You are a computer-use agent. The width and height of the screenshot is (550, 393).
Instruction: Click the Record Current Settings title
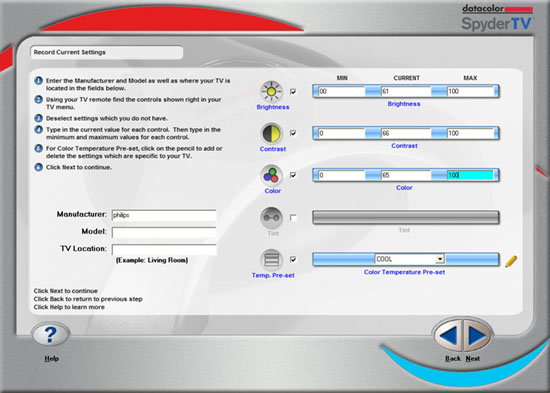(x=69, y=52)
